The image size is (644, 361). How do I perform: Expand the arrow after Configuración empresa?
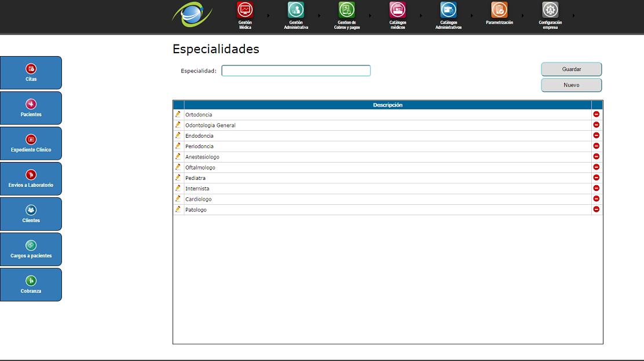(x=574, y=16)
